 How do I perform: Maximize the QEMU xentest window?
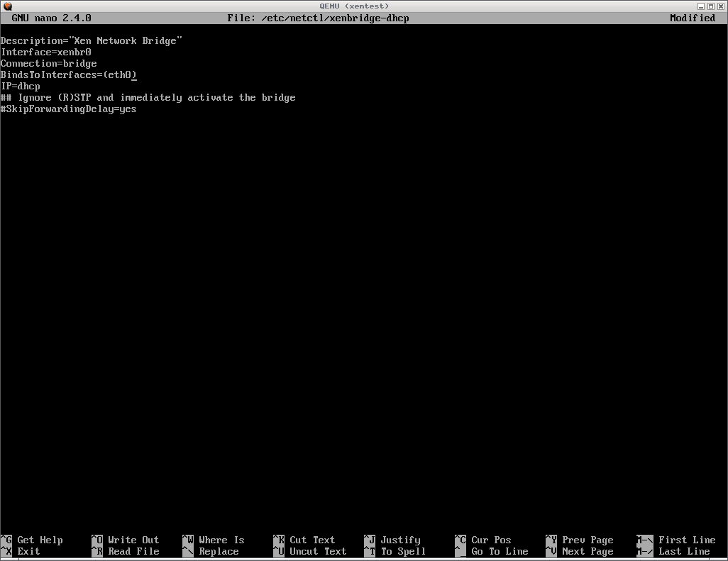(710, 6)
